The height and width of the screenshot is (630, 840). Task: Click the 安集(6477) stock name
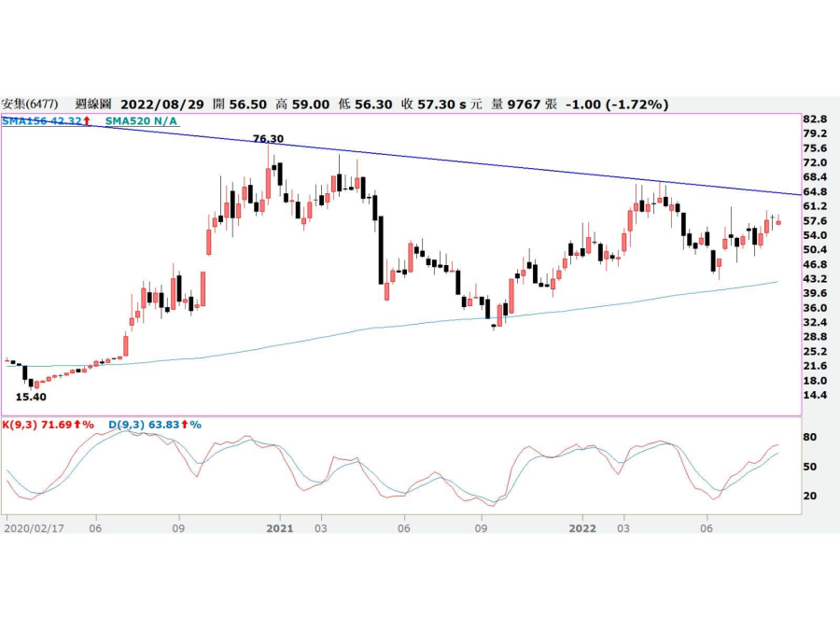[x=31, y=105]
